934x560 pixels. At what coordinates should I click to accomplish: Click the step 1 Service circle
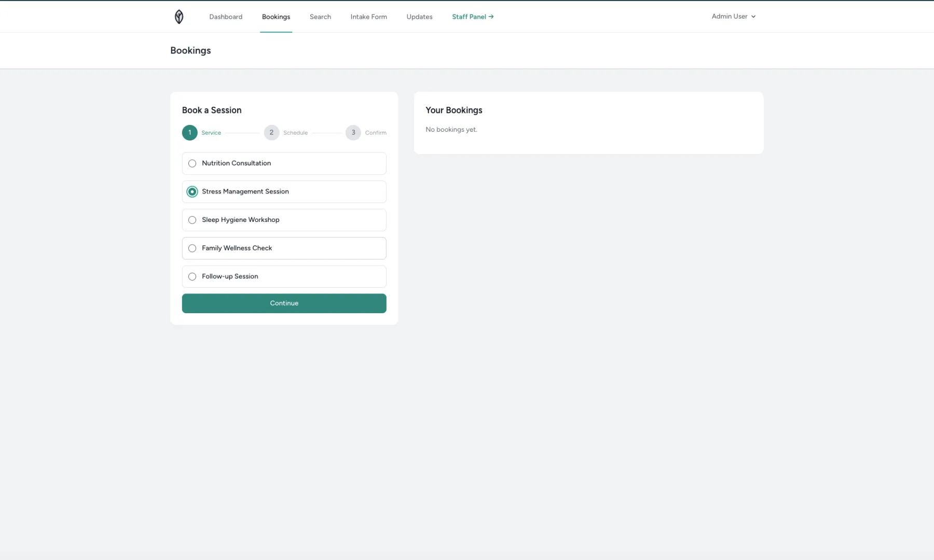189,133
